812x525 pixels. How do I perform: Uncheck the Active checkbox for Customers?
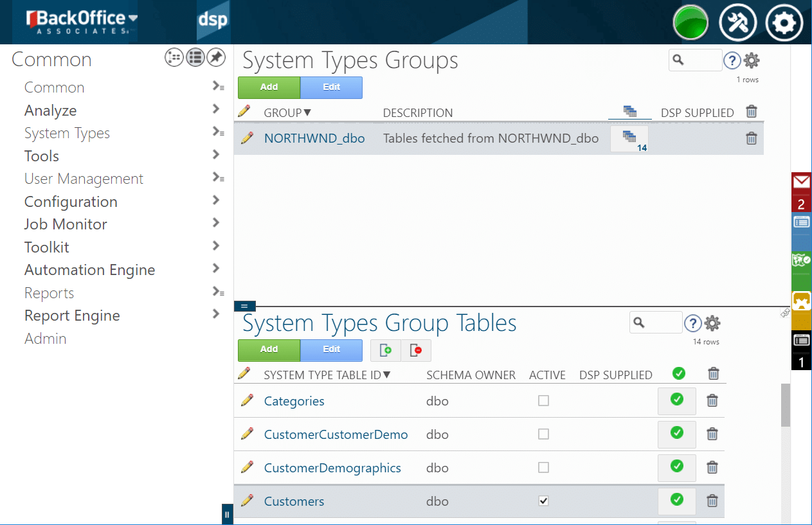click(x=543, y=501)
